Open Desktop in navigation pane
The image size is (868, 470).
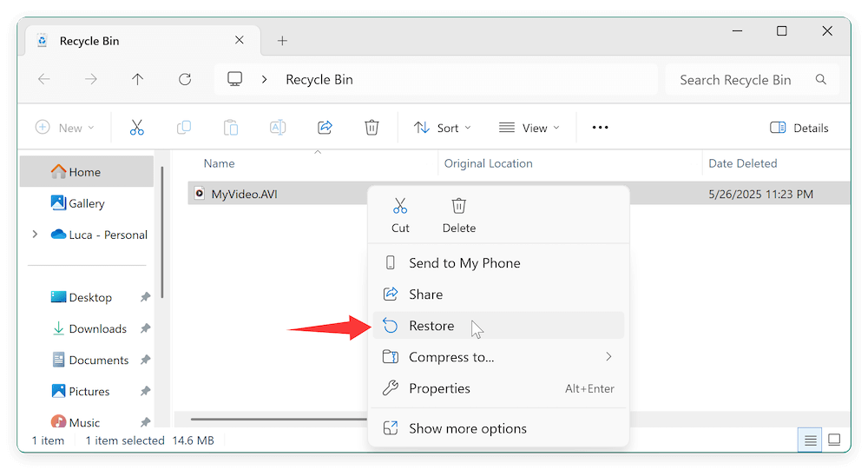point(82,297)
